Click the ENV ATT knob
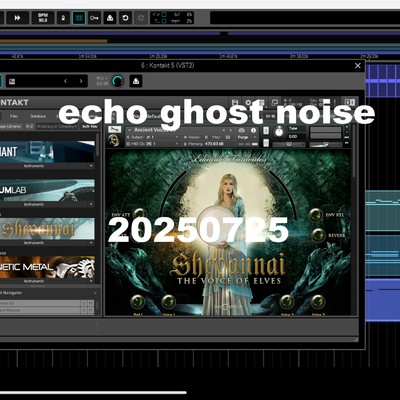The image size is (400, 400). [x=140, y=215]
